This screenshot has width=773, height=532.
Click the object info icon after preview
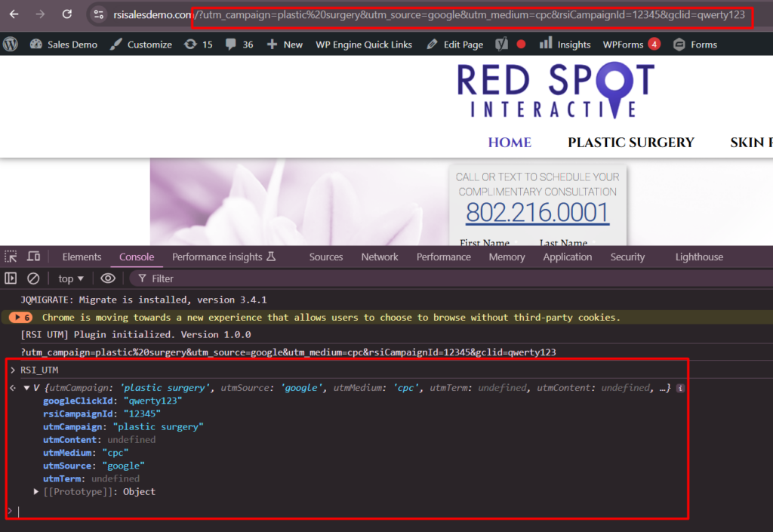click(680, 388)
